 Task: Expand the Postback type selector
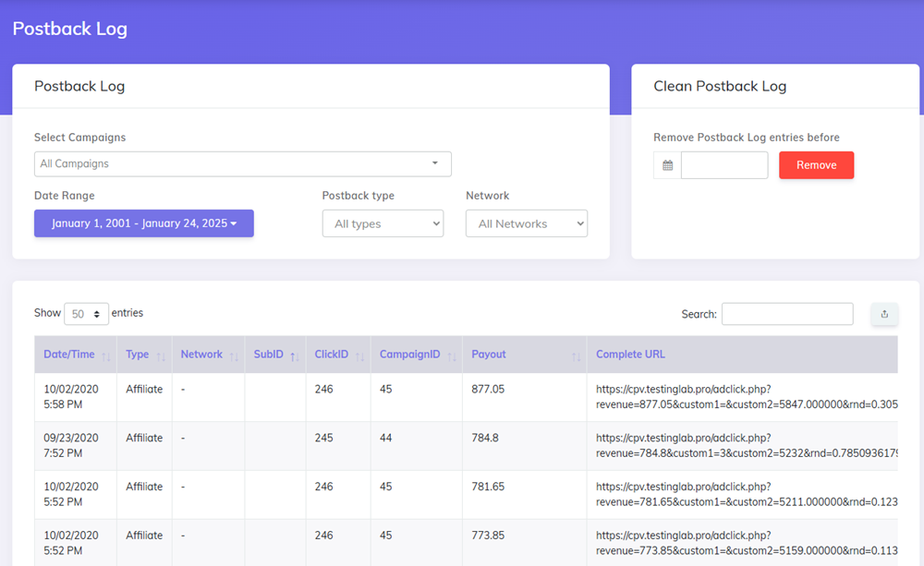click(x=383, y=223)
